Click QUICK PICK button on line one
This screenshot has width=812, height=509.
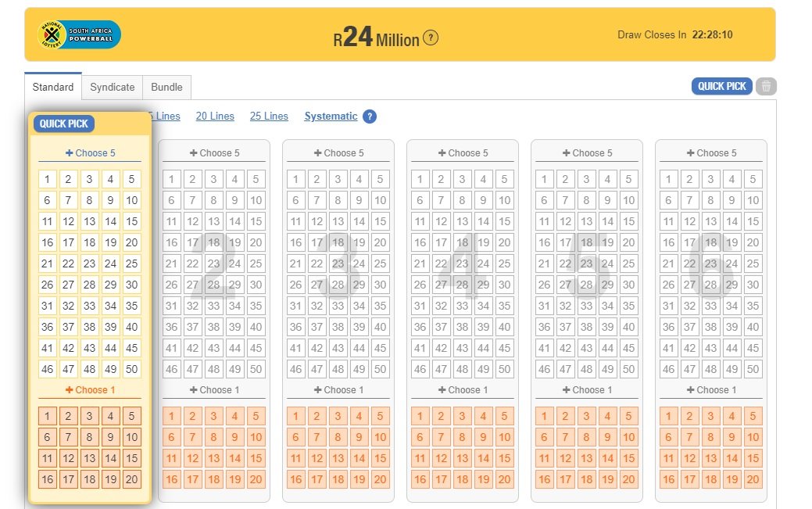pos(64,124)
